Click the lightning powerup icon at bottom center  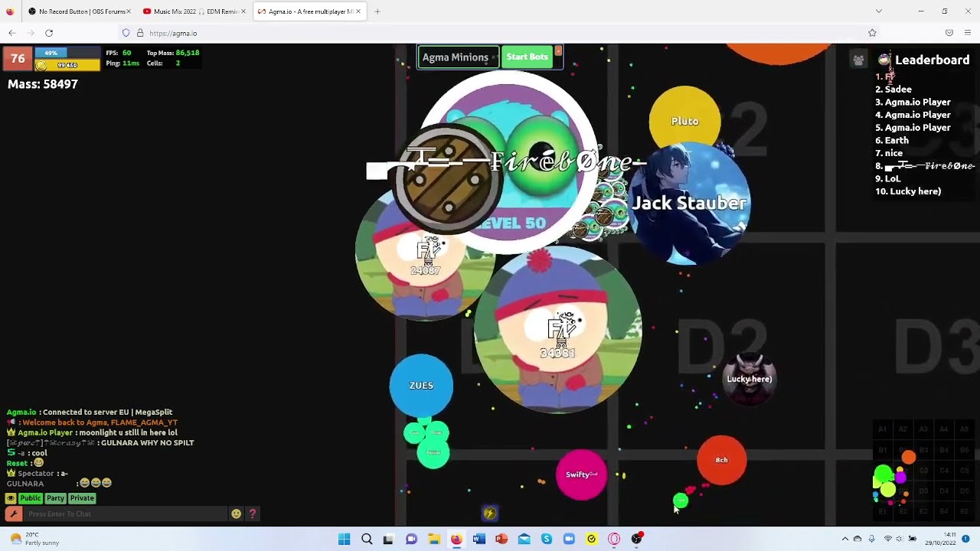(x=490, y=514)
